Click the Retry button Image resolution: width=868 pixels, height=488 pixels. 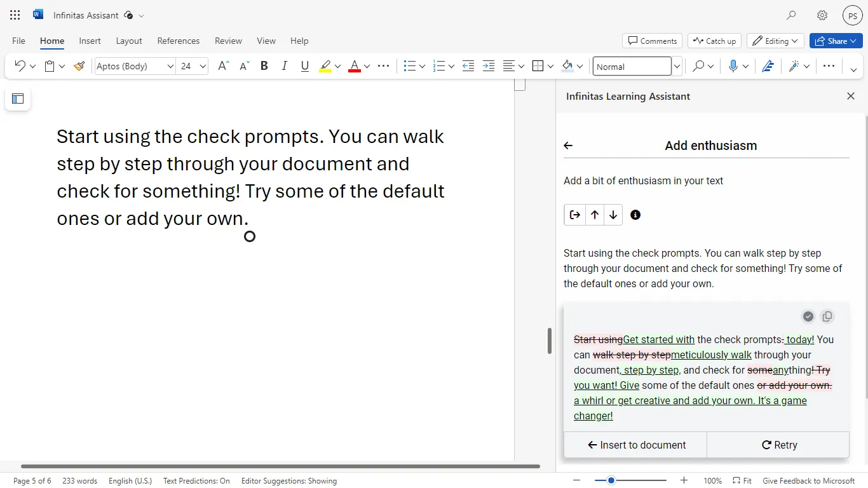778,445
